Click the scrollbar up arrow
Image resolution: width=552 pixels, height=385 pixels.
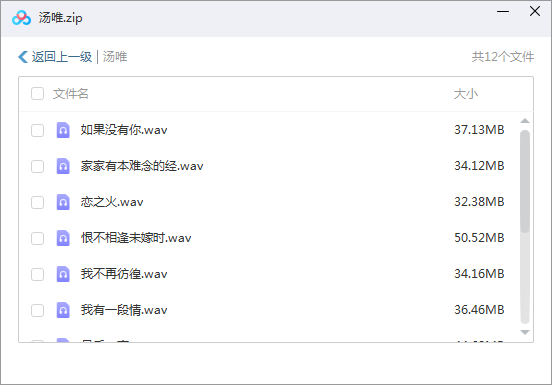click(525, 121)
